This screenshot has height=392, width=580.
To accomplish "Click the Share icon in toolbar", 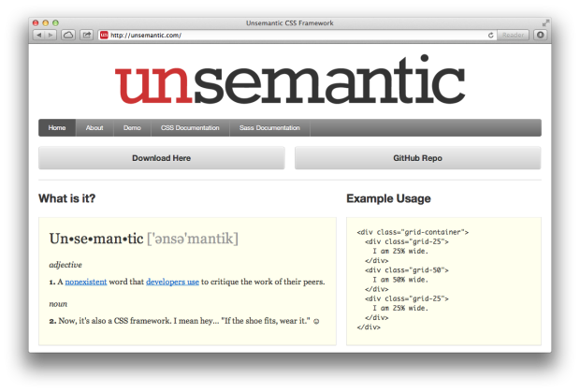I will (87, 35).
